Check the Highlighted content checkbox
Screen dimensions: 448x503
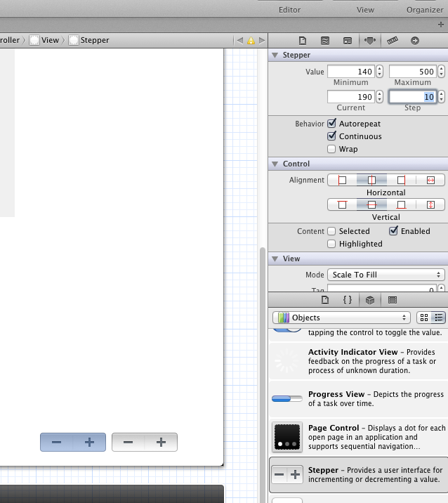(331, 244)
